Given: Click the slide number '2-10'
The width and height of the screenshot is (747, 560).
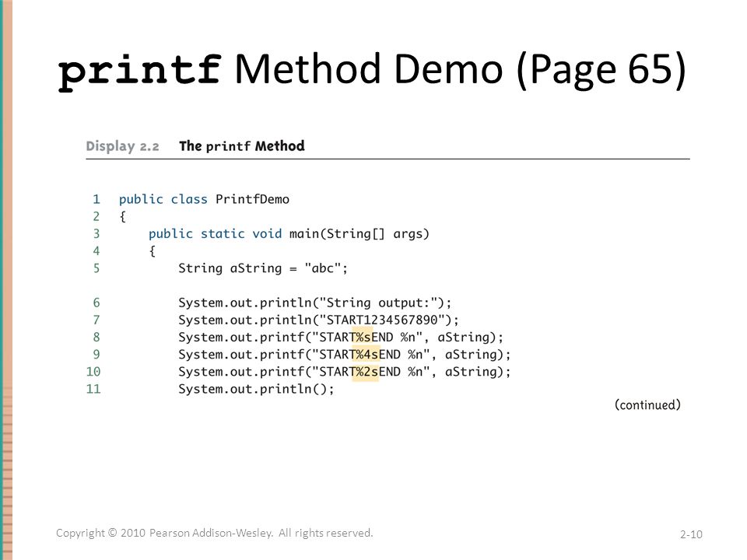Looking at the screenshot, I should point(691,534).
